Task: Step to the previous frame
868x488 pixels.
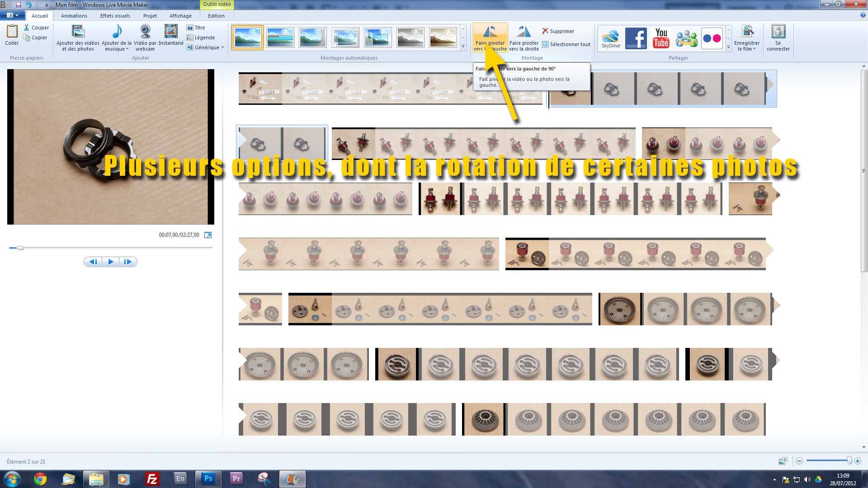Action: click(x=93, y=262)
